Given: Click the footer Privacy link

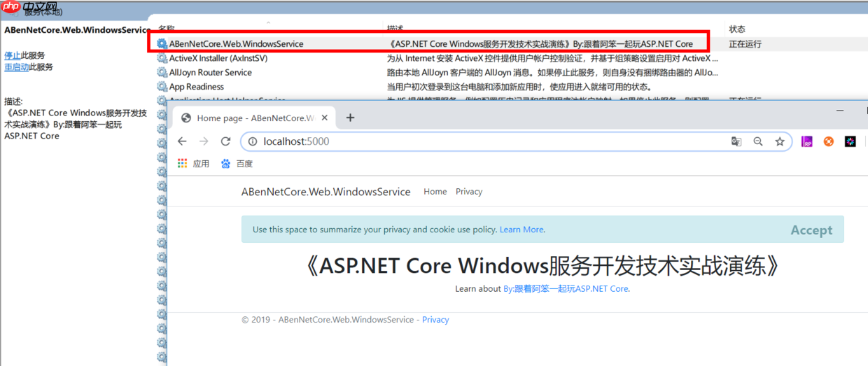Looking at the screenshot, I should [435, 320].
